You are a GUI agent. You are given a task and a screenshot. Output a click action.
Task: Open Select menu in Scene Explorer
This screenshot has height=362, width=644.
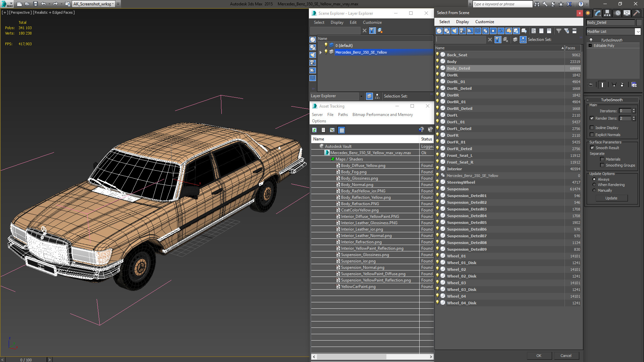[x=319, y=22]
